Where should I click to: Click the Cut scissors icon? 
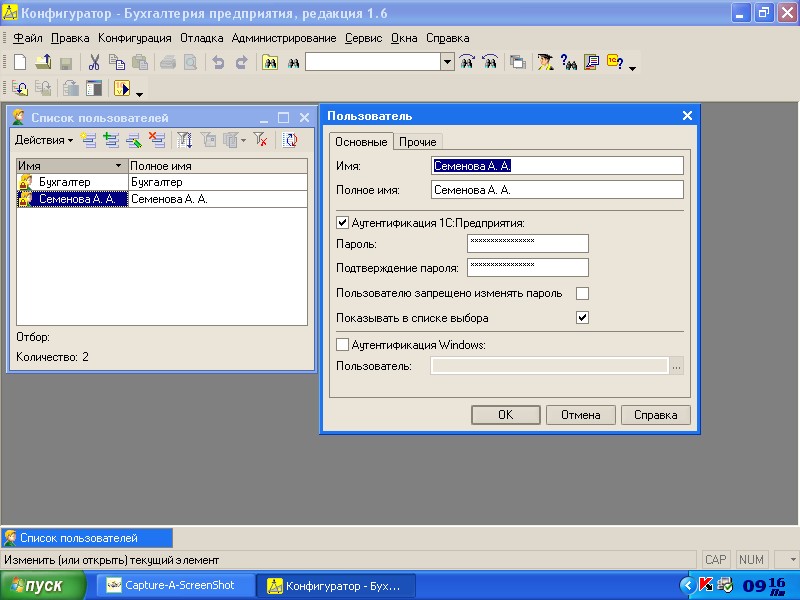tap(94, 63)
